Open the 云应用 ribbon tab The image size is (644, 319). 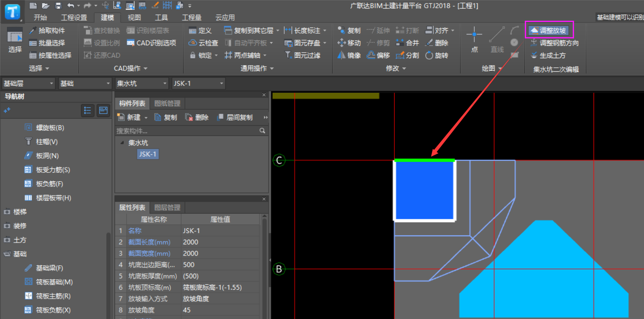(x=225, y=18)
